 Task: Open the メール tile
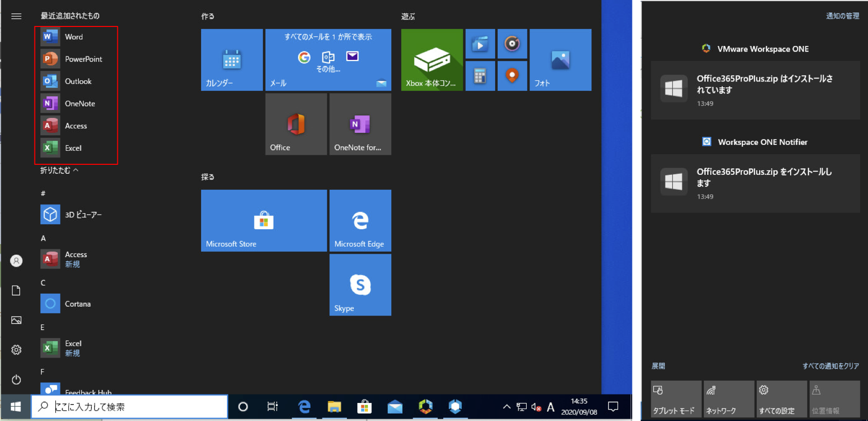(328, 60)
